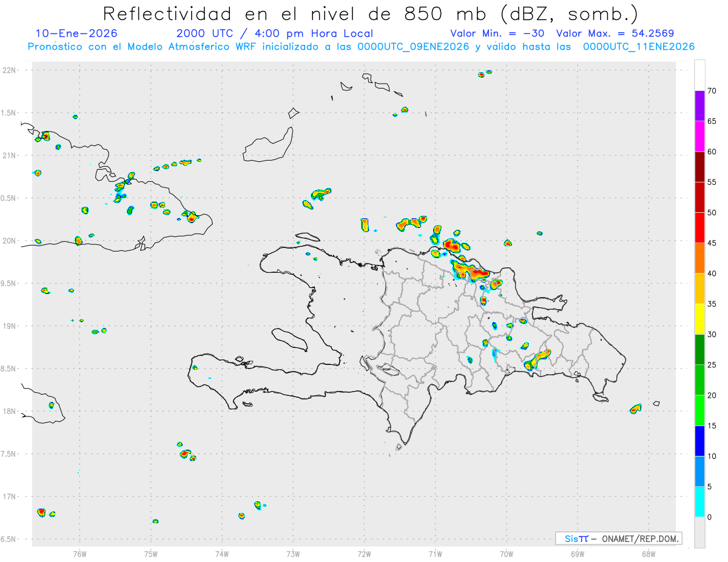Click the '22N' latitude label
Image resolution: width=728 pixels, height=562 pixels.
[x=10, y=70]
